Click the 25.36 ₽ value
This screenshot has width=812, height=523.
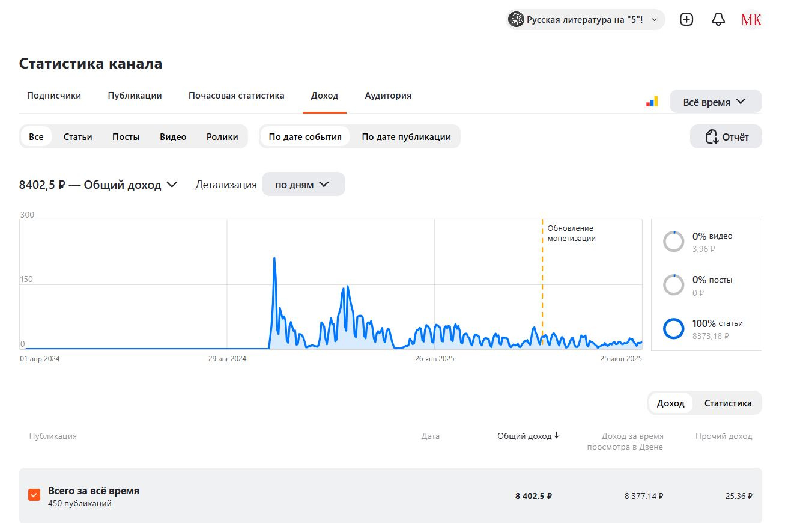click(739, 496)
